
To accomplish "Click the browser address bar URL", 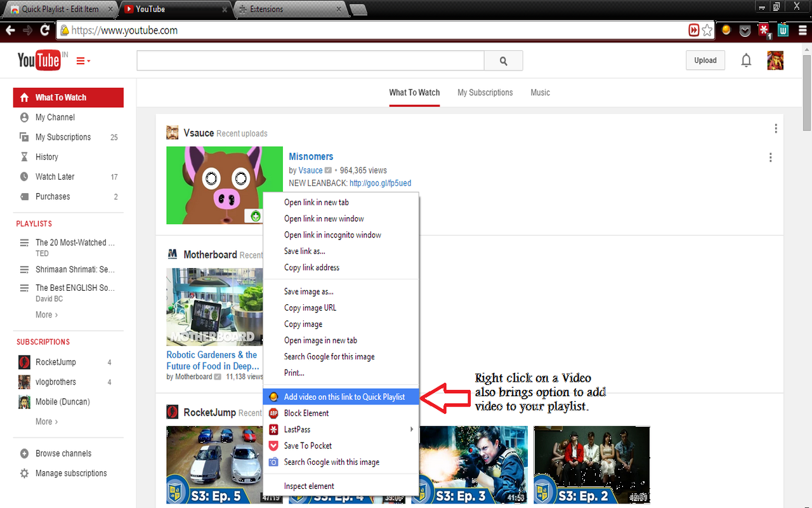I will pos(124,30).
